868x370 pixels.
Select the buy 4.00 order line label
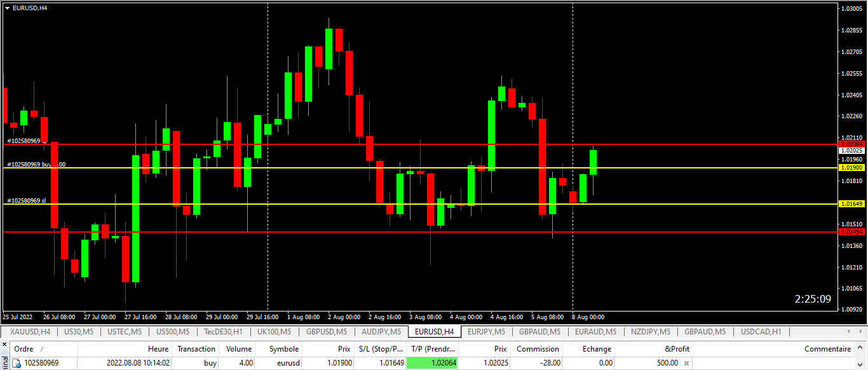click(x=36, y=164)
